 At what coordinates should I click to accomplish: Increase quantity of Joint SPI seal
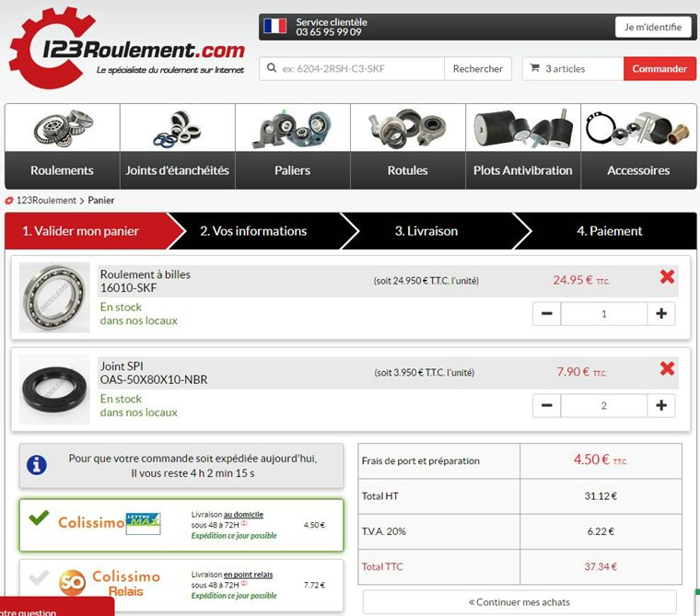pos(661,406)
